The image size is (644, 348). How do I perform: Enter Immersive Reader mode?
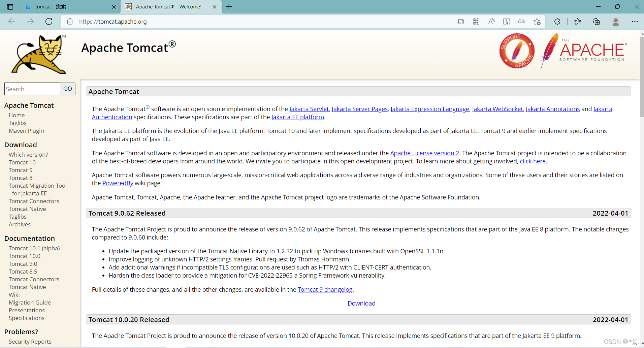click(x=507, y=22)
